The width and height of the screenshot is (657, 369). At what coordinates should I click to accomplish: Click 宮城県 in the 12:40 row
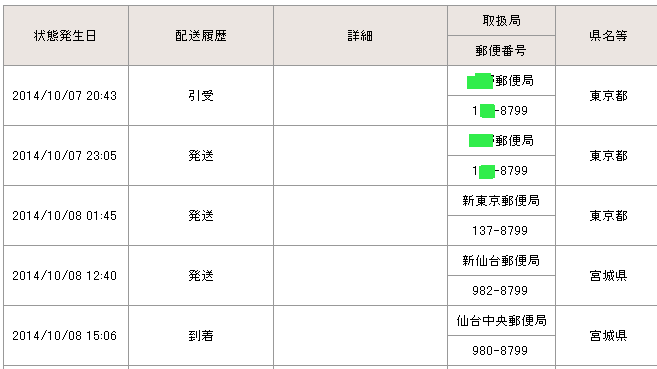(608, 276)
